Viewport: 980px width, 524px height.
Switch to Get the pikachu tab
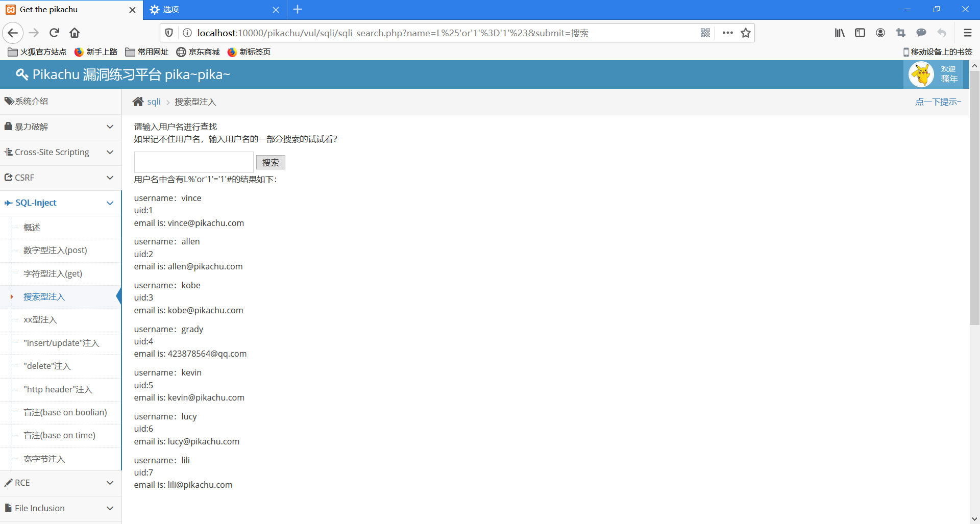click(71, 10)
